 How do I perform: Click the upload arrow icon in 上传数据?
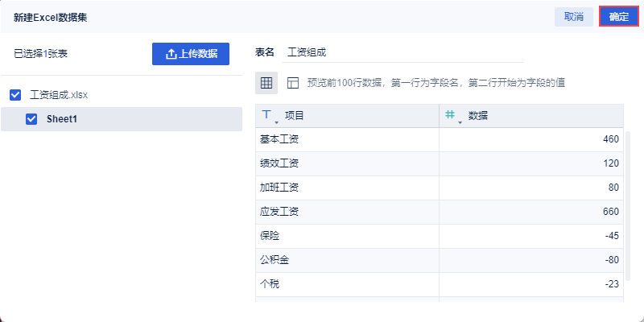pyautogui.click(x=171, y=54)
